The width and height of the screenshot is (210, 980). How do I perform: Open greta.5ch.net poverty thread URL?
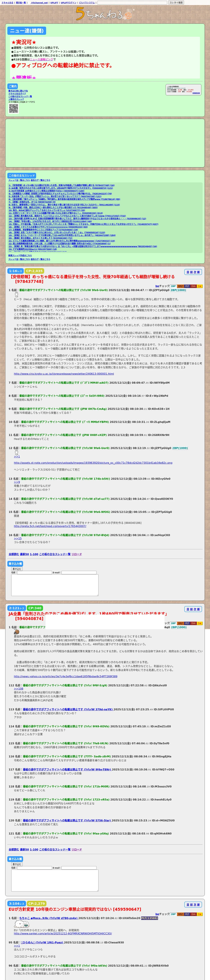click(x=50, y=526)
